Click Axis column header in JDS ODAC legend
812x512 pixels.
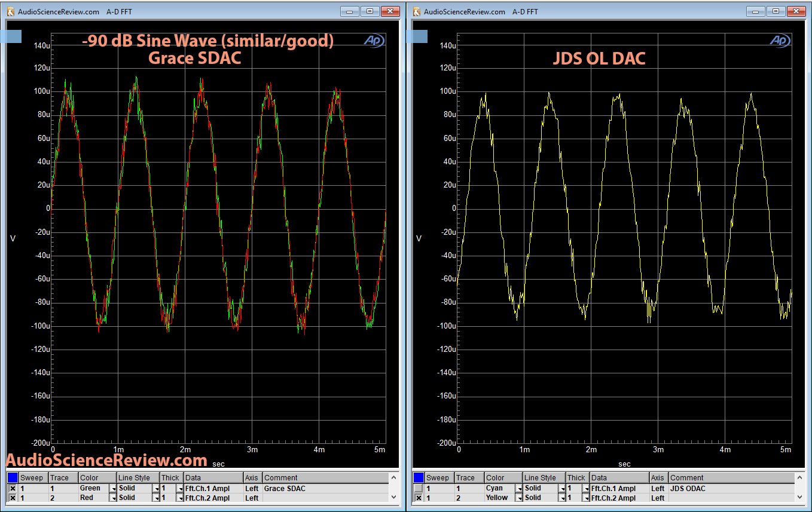(x=659, y=477)
